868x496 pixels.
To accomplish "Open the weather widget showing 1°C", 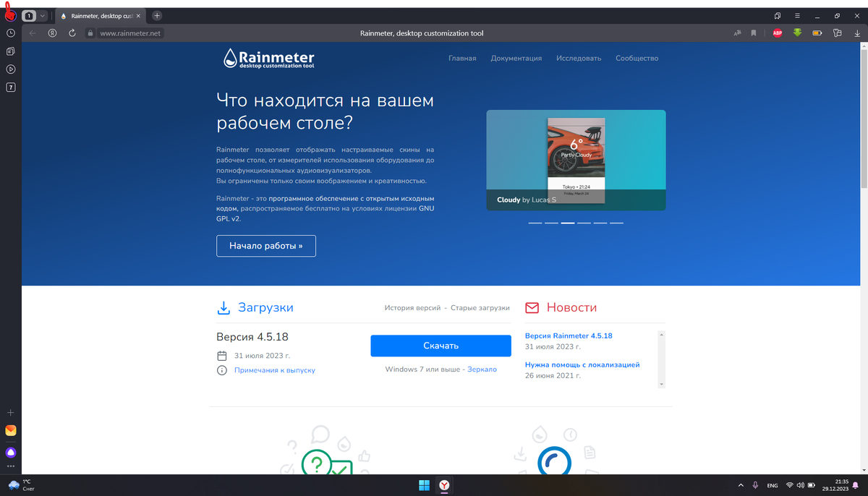I will (x=20, y=484).
